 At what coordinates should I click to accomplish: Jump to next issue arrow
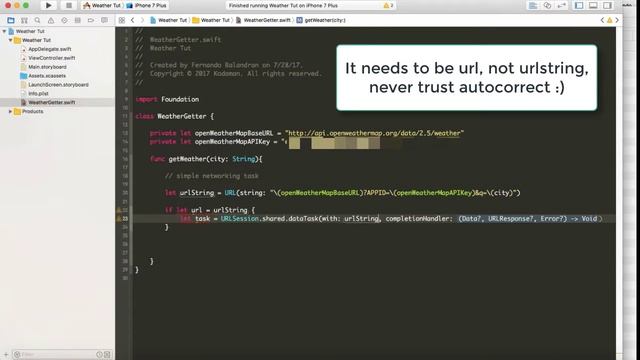[617, 20]
